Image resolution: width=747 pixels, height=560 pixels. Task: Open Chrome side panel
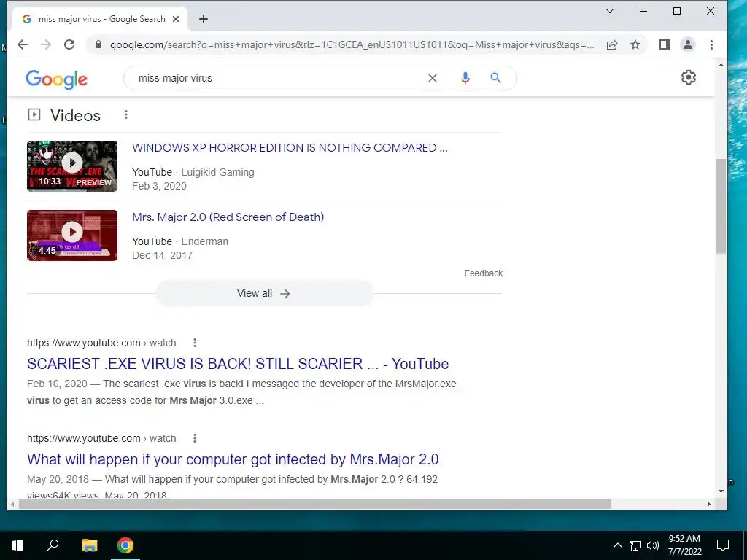(665, 44)
